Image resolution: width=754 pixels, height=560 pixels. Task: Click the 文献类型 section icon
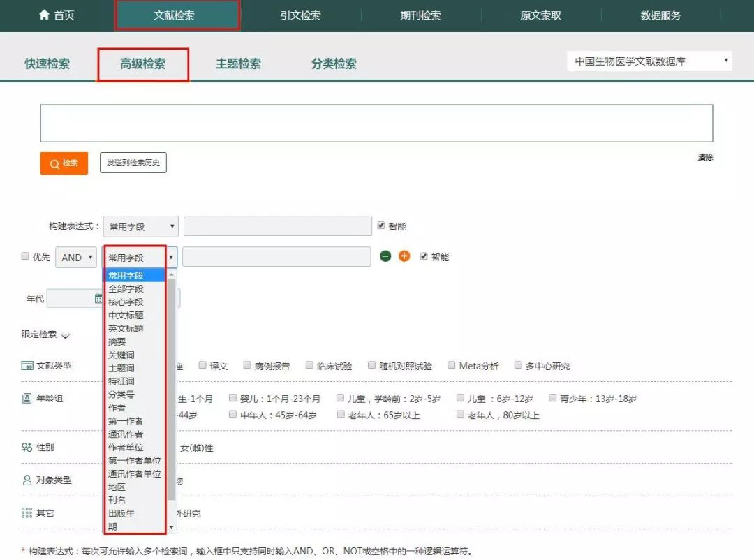(x=27, y=366)
